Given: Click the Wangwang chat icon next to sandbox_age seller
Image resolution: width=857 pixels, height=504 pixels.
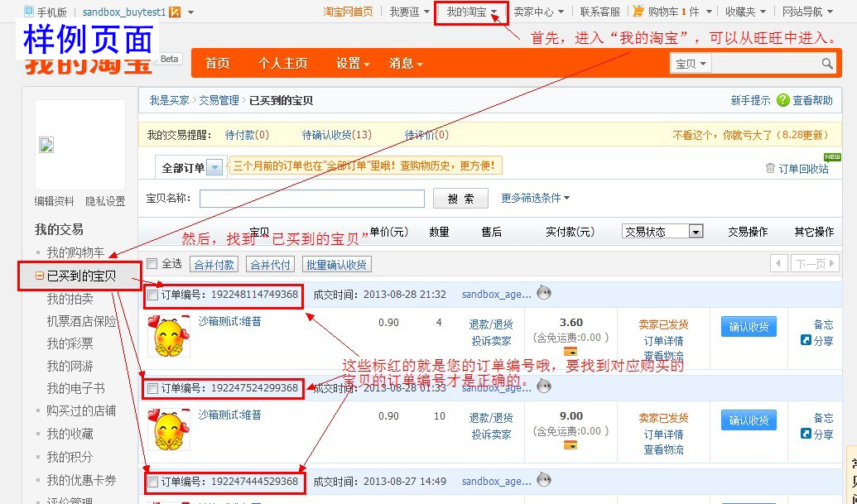Looking at the screenshot, I should tap(544, 293).
